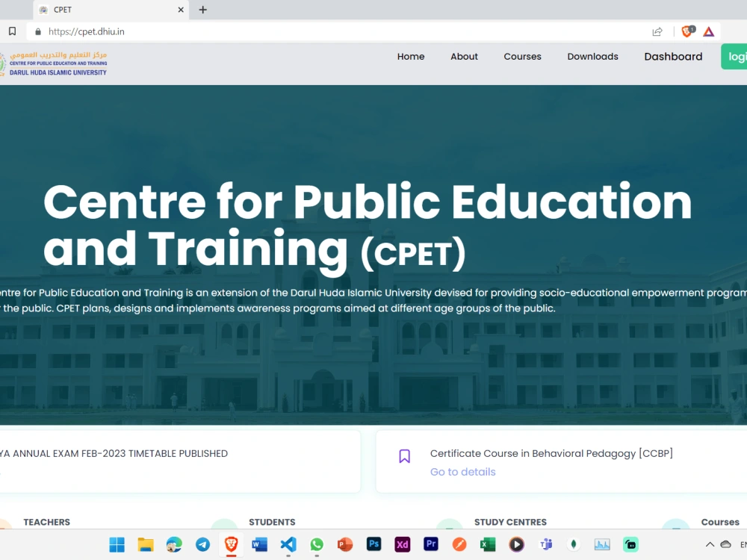Switch to Visual Studio Code
This screenshot has height=560, width=747.
pyautogui.click(x=288, y=544)
